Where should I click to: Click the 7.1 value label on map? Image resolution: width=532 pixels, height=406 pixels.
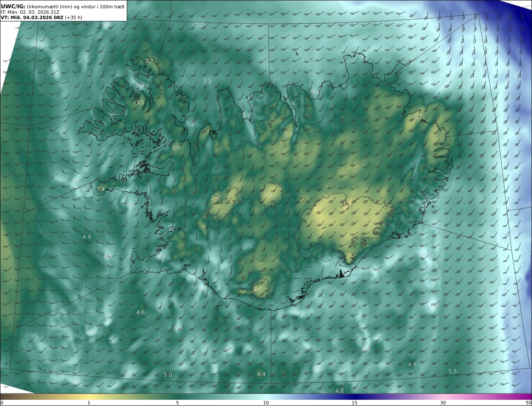coord(207,81)
